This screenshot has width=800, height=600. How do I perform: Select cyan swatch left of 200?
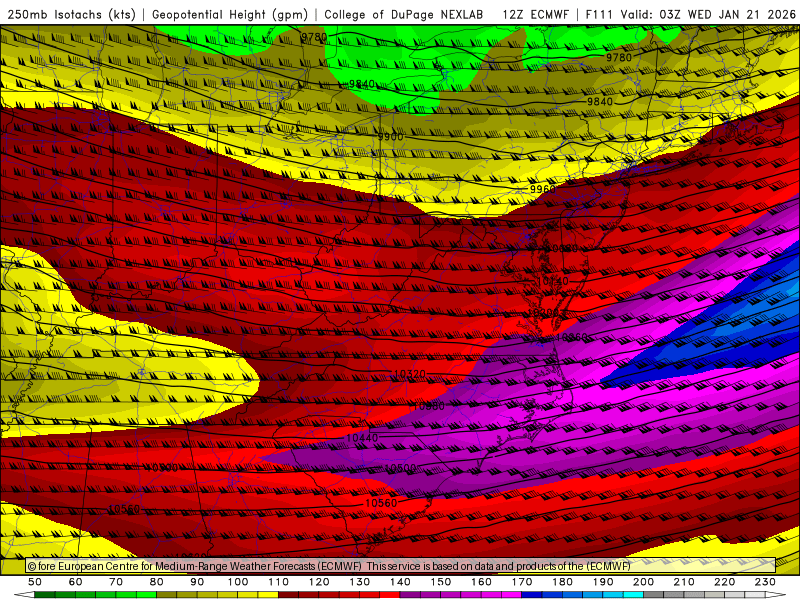tap(633, 595)
